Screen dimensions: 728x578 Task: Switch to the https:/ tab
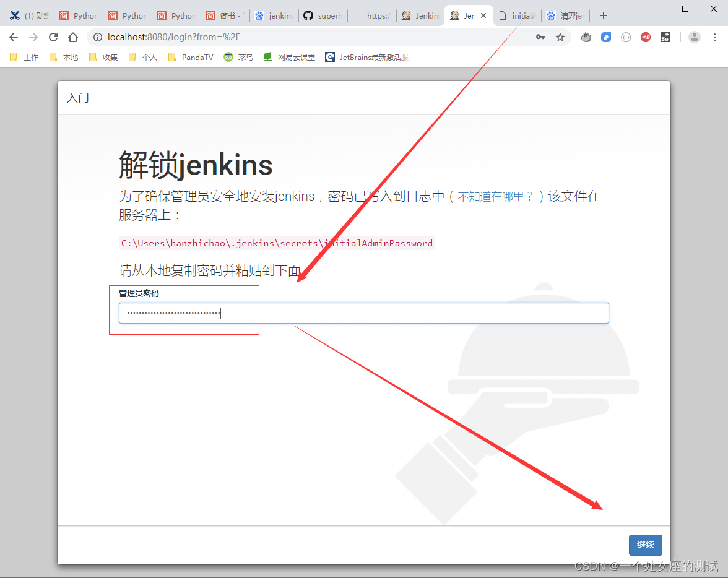click(x=373, y=16)
